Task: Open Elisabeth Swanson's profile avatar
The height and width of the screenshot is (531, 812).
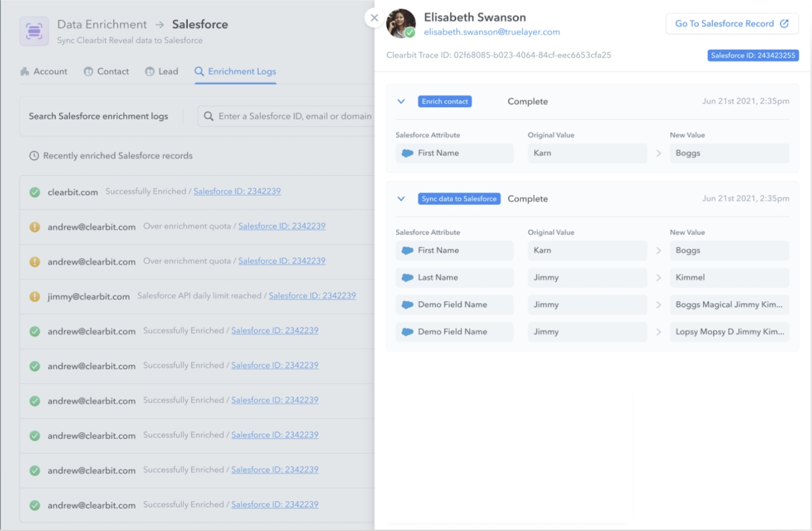Action: tap(401, 23)
